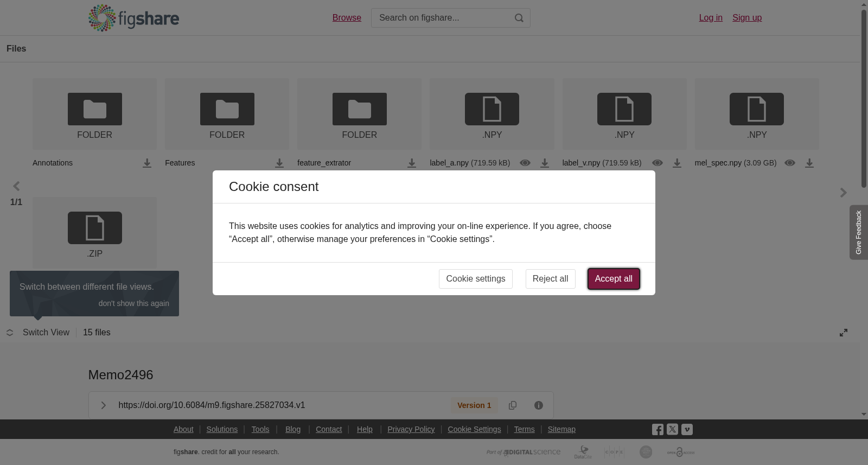This screenshot has height=465, width=868.
Task: Click don't show this again
Action: click(x=134, y=303)
